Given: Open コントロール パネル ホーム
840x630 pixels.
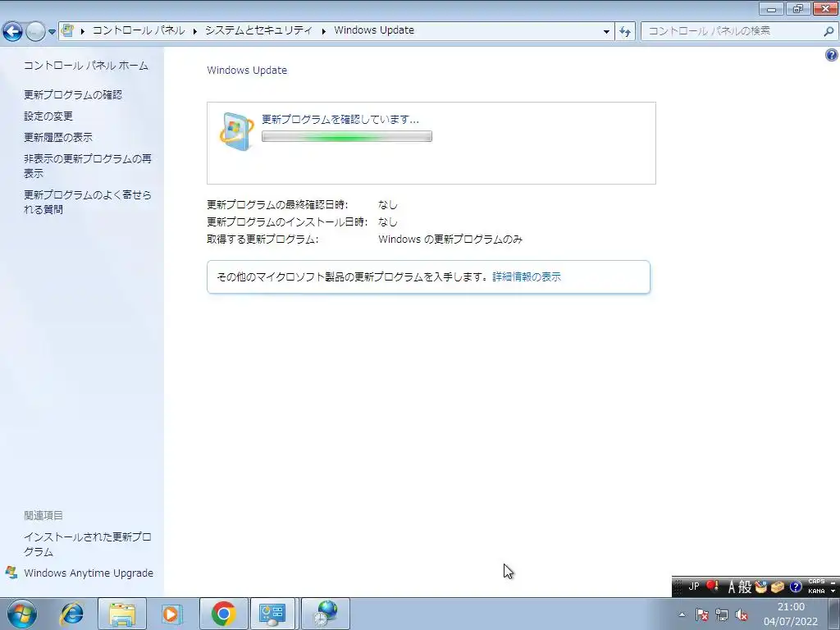Looking at the screenshot, I should pyautogui.click(x=85, y=66).
